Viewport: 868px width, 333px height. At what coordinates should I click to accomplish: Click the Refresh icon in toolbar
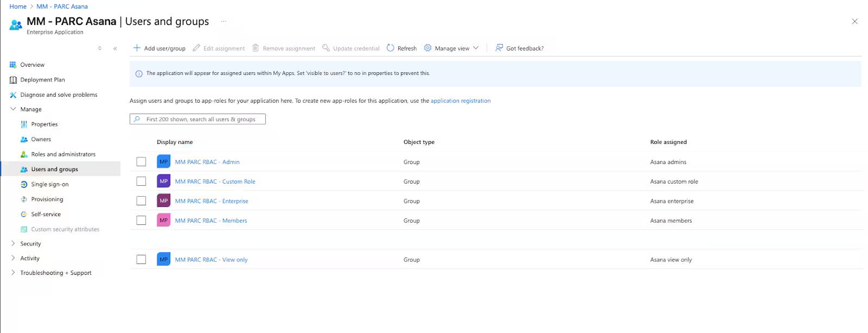(x=390, y=48)
